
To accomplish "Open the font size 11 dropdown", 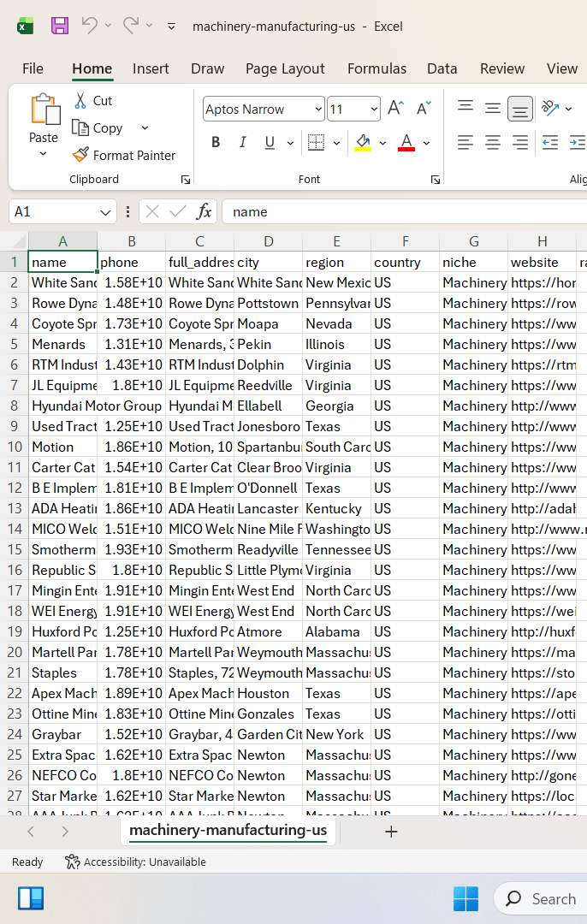I will [374, 109].
